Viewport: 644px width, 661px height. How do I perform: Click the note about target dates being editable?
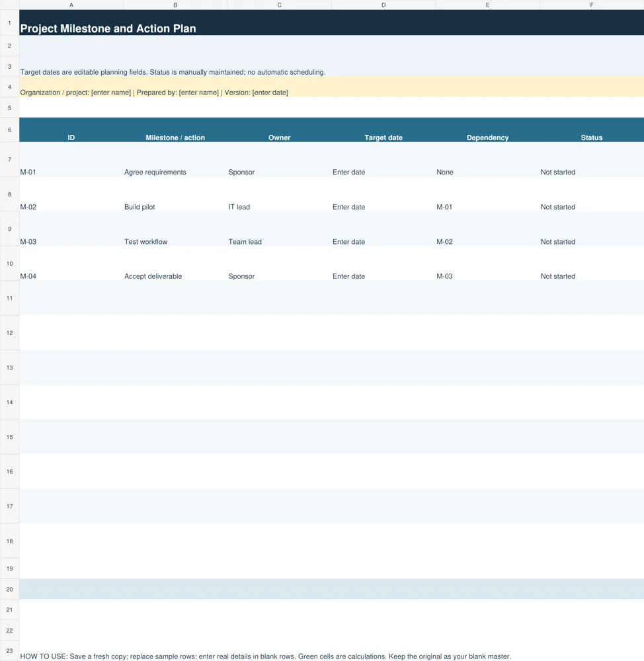(x=173, y=72)
